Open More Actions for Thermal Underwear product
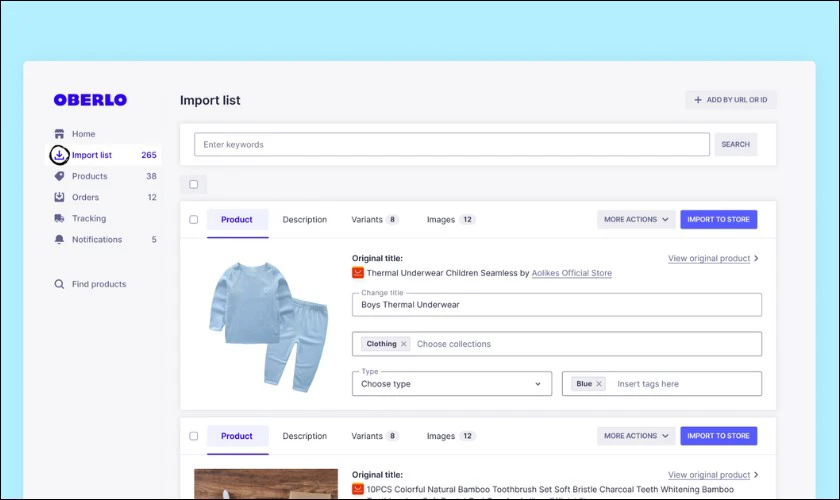This screenshot has width=840, height=500. tap(636, 219)
